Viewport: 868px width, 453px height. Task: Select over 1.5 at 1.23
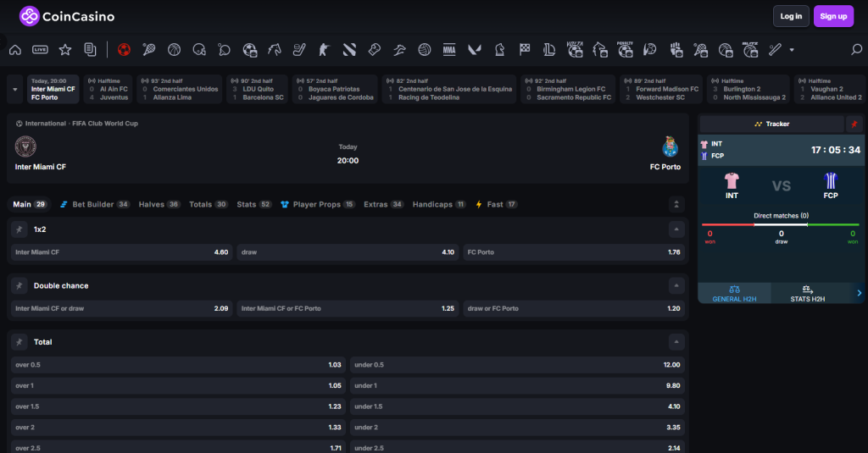(178, 406)
